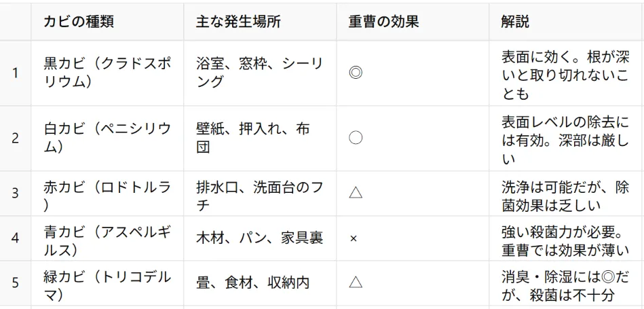Click row number 5
The height and width of the screenshot is (309, 644).
click(15, 283)
